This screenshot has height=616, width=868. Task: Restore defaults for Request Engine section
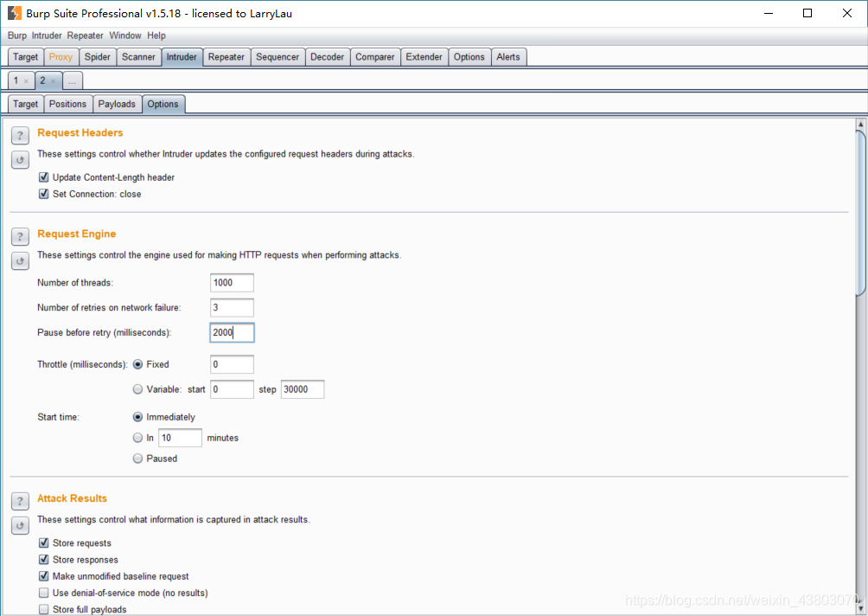20,261
